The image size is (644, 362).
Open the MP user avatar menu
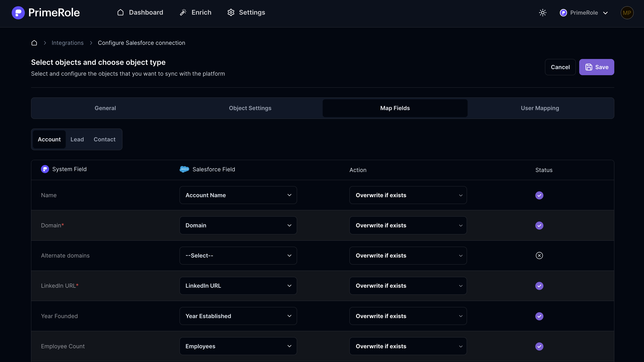click(627, 13)
